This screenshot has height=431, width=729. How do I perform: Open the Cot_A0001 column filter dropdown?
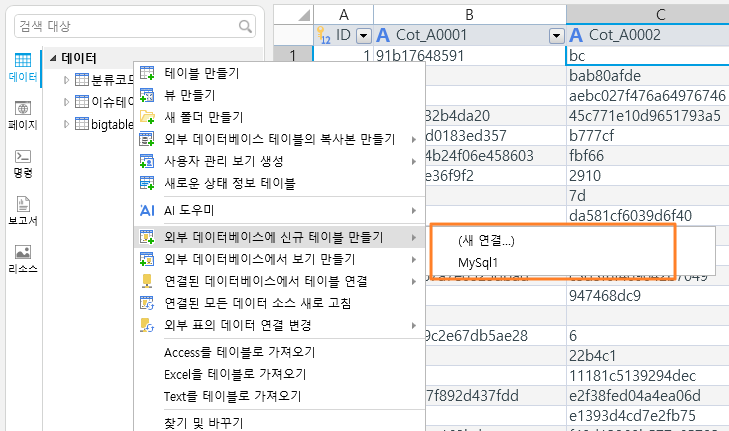point(557,35)
